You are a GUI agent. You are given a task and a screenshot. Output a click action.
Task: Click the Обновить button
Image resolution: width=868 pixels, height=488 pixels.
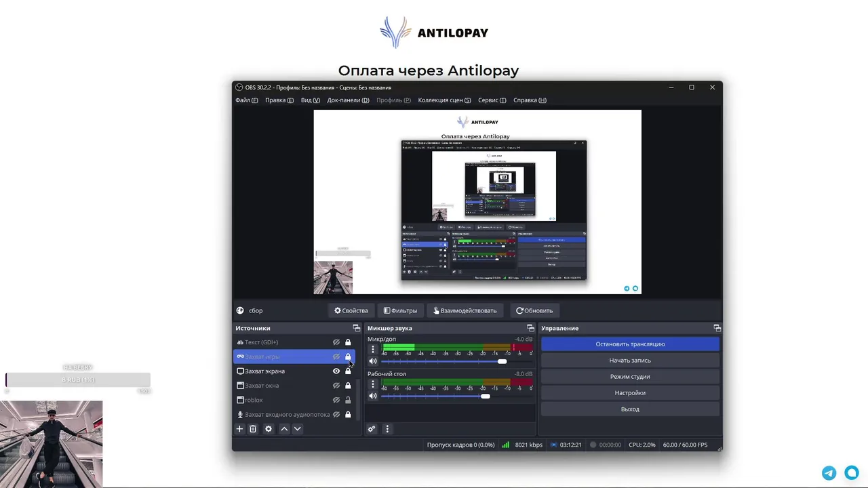(x=534, y=310)
